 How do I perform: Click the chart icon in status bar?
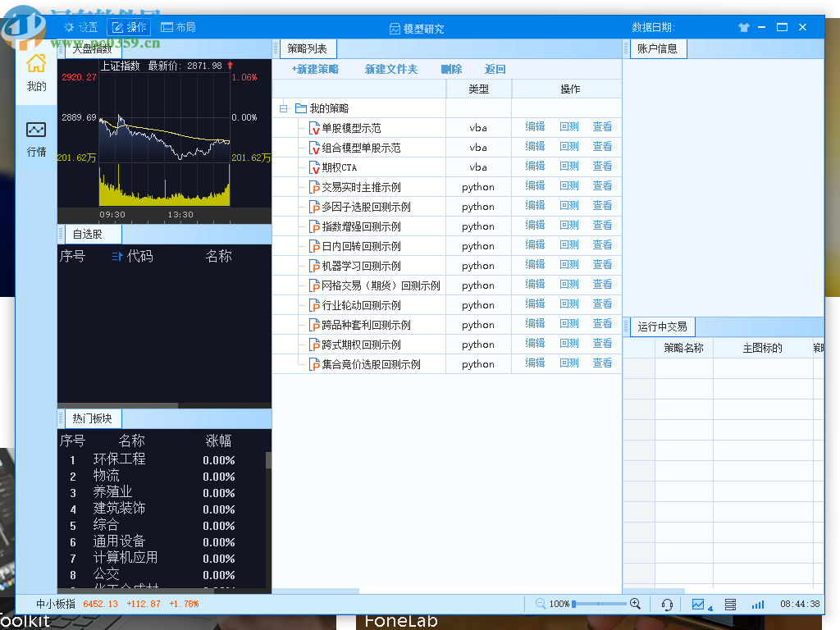point(699,605)
